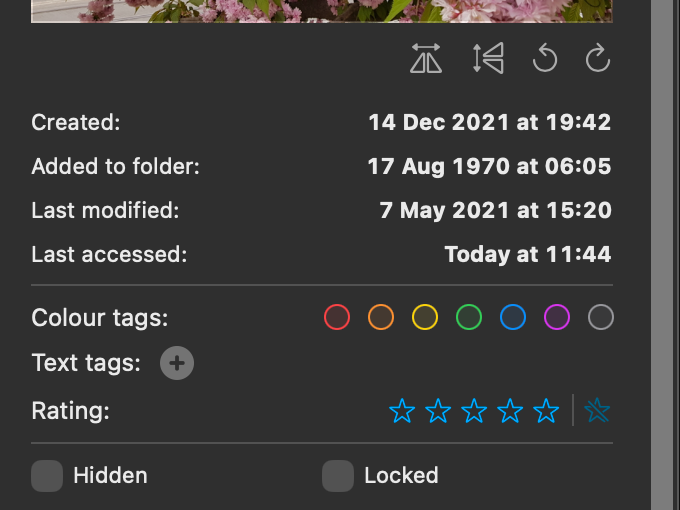Select the yellow colour tag
Viewport: 680px width, 510px height.
point(425,318)
